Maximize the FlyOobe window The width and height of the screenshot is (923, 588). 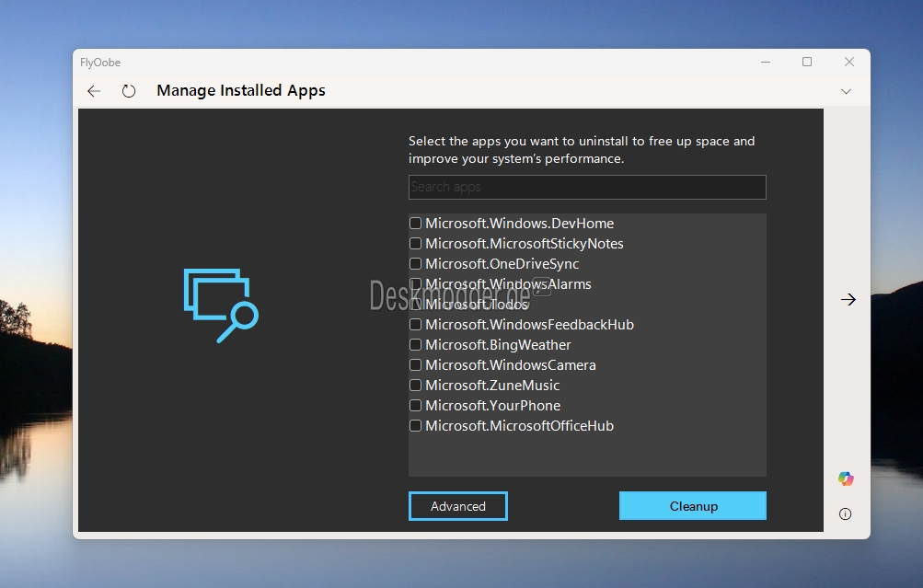[x=807, y=62]
